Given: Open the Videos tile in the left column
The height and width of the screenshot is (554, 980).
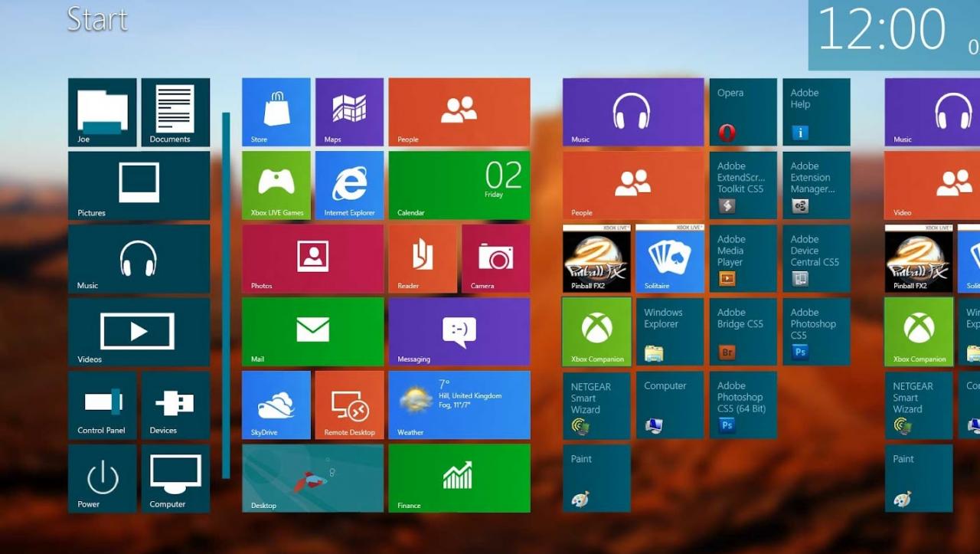Looking at the screenshot, I should pyautogui.click(x=139, y=332).
